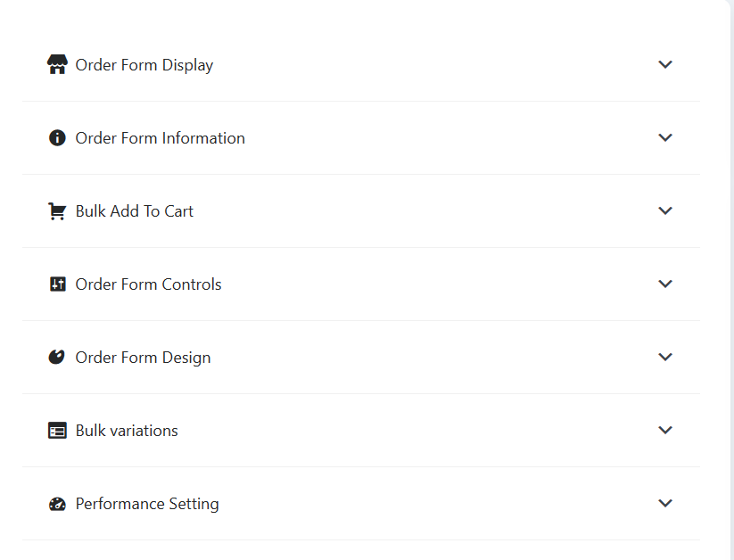Click the storefront icon beside Order Form Display
This screenshot has height=560, width=734.
pyautogui.click(x=57, y=64)
